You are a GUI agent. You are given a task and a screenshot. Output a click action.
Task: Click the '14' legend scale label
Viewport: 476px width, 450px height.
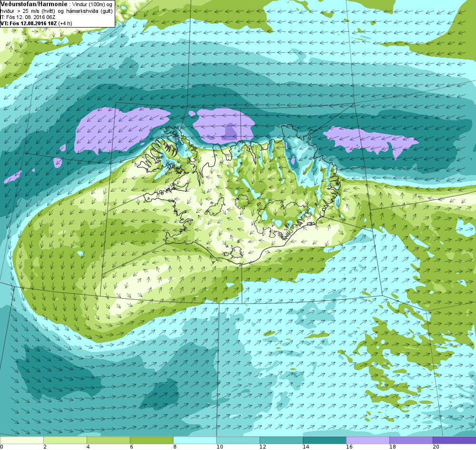tap(306, 446)
